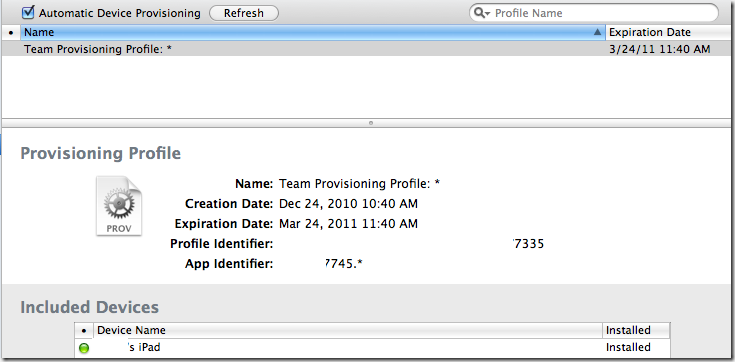The height and width of the screenshot is (362, 735).
Task: Sort devices by Device Name column
Action: pos(348,330)
